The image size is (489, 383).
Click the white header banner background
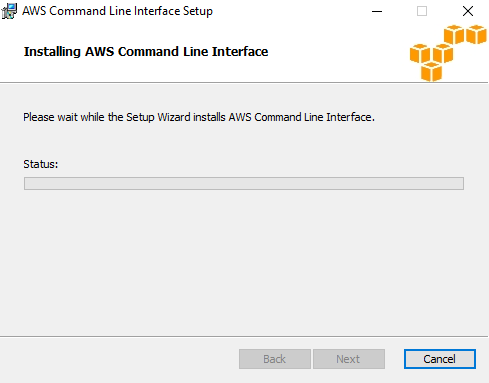(x=200, y=70)
